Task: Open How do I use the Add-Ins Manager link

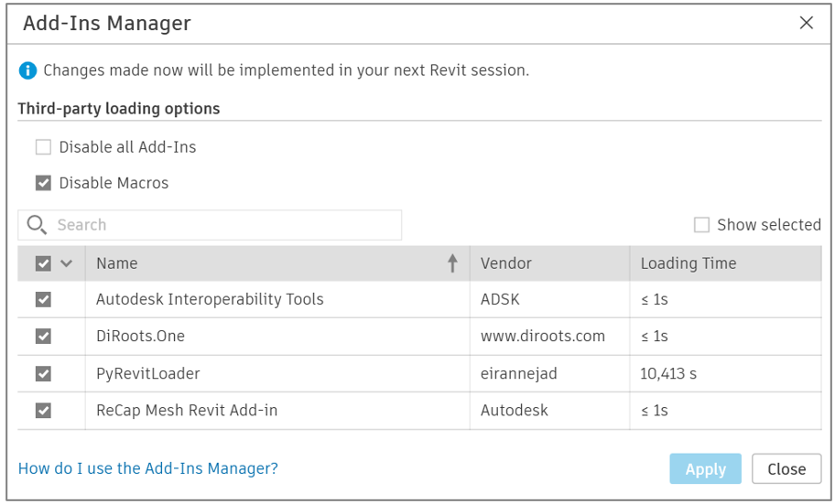Action: point(148,468)
